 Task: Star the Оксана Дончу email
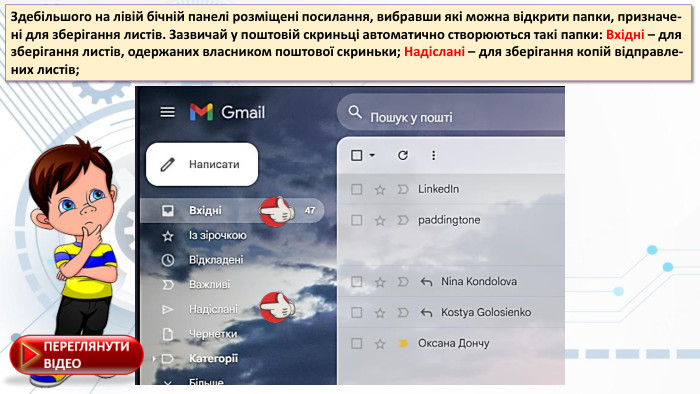pyautogui.click(x=380, y=344)
